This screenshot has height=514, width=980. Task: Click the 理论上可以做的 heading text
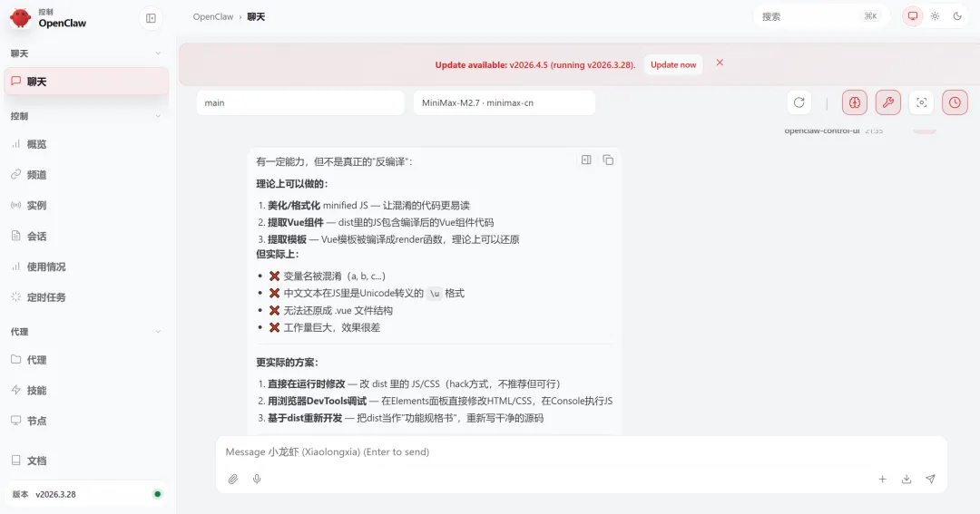(x=292, y=184)
